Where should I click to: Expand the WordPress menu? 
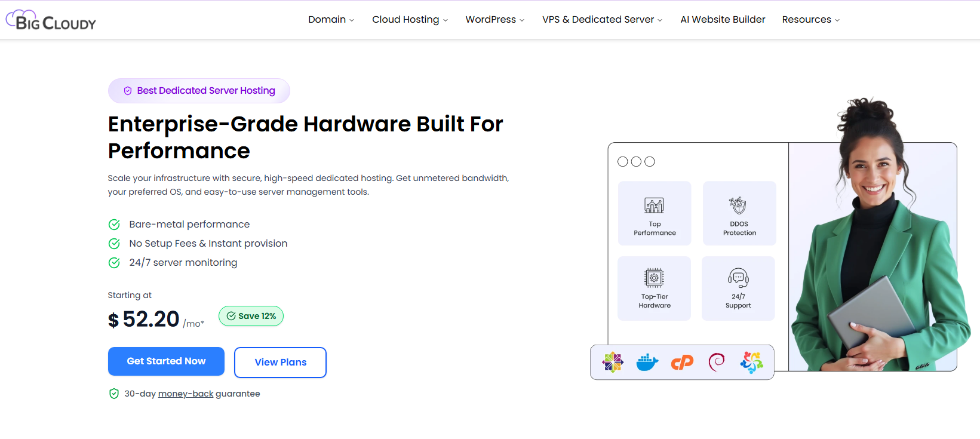[495, 20]
